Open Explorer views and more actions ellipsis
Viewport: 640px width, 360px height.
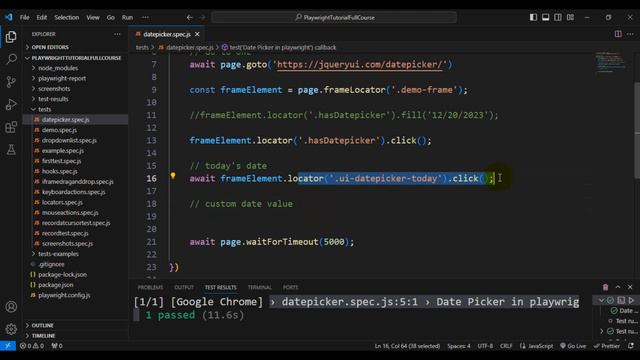pyautogui.click(x=118, y=34)
